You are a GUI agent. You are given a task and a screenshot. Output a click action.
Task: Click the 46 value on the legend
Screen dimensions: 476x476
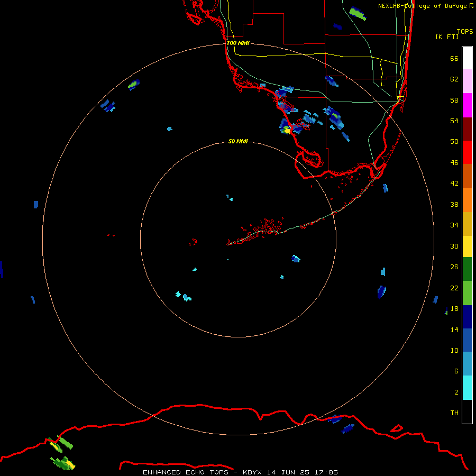point(454,162)
